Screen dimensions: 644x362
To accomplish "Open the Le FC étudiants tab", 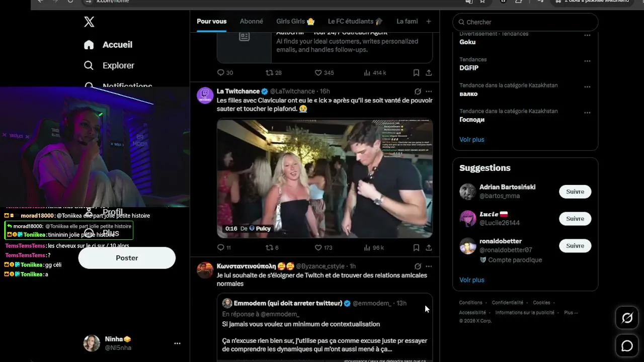I will (355, 21).
